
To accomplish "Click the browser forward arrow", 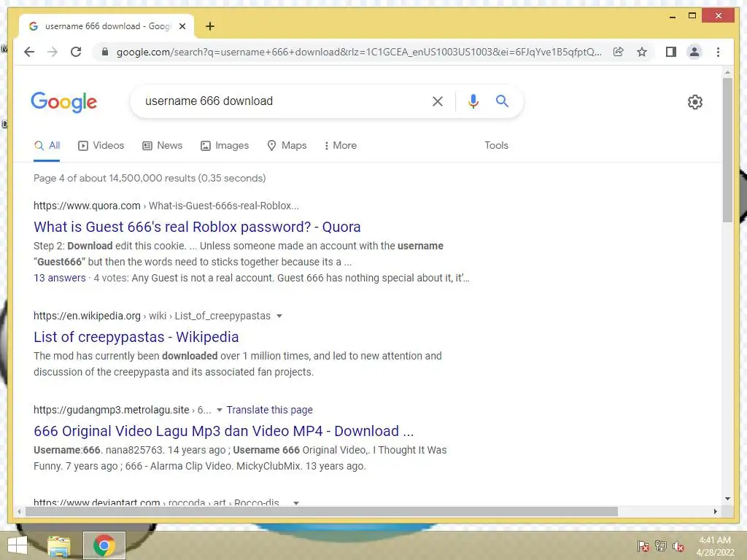I will pyautogui.click(x=53, y=52).
